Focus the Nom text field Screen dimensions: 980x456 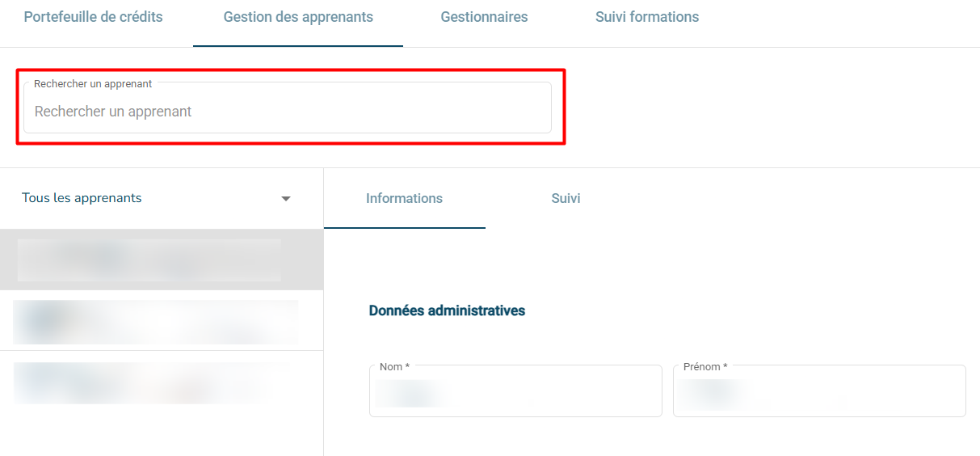pos(515,394)
